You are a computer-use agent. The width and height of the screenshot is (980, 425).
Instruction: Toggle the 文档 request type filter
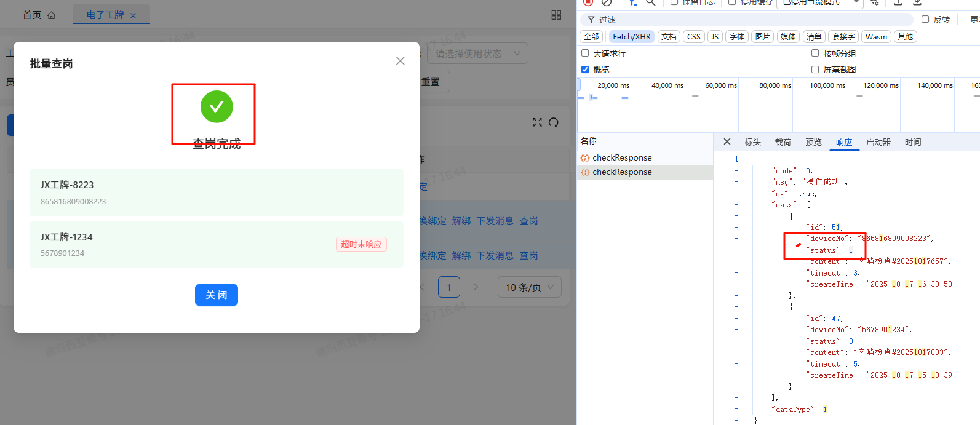pos(669,37)
